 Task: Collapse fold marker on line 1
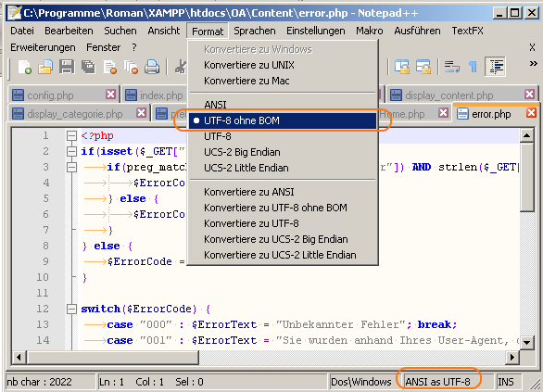tap(71, 135)
